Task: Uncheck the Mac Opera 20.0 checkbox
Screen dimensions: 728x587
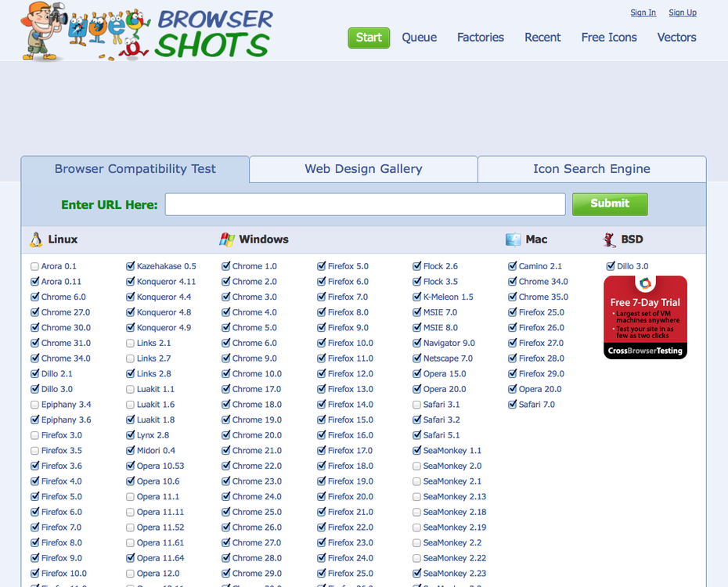Action: click(x=512, y=389)
